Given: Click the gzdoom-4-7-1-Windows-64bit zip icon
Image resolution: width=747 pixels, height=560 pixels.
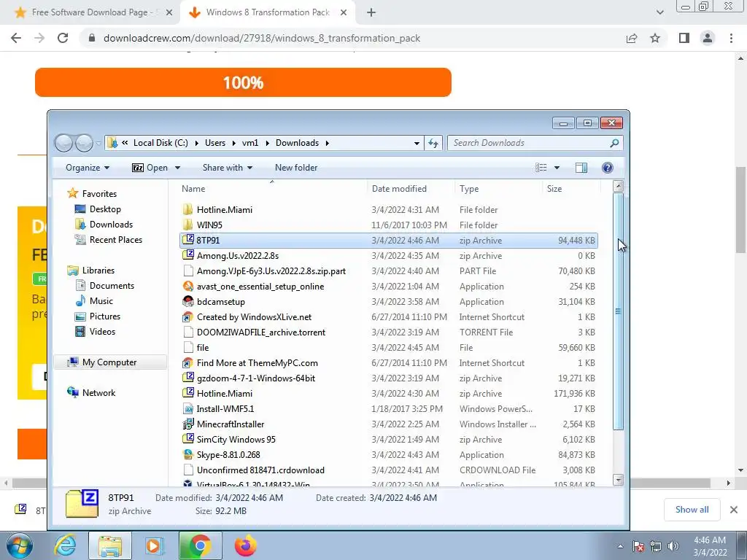Looking at the screenshot, I should coord(188,378).
